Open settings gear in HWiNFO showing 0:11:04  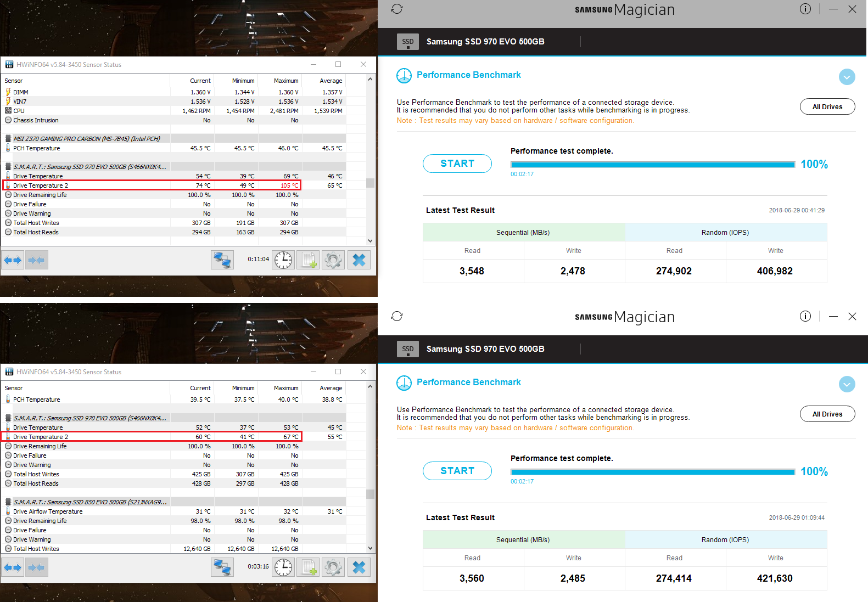coord(333,260)
